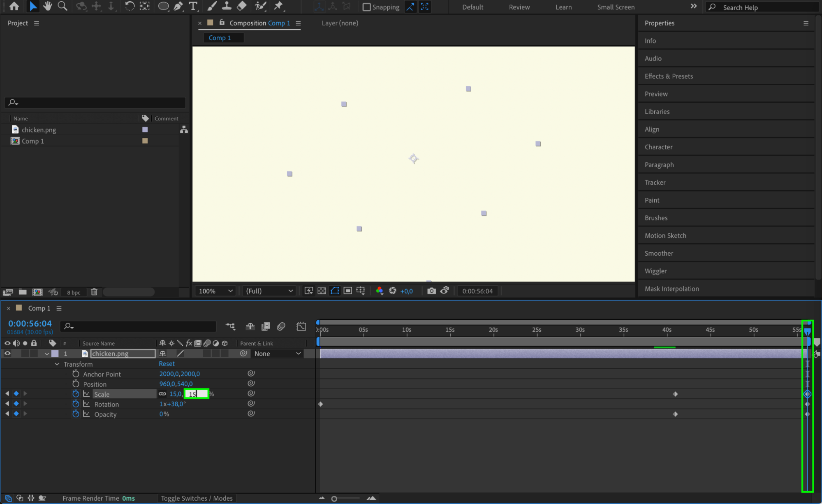
Task: Hide chicken.png layer with eye toggle
Action: [x=7, y=354]
